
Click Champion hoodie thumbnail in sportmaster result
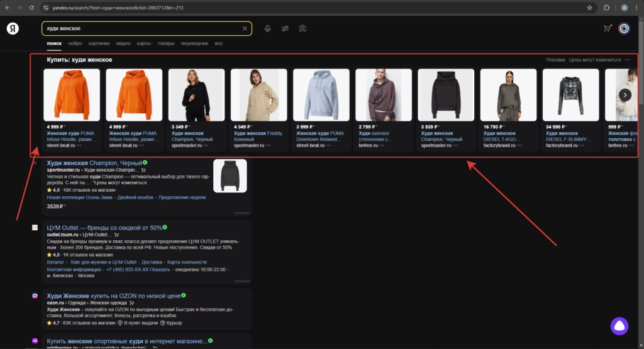tap(230, 175)
